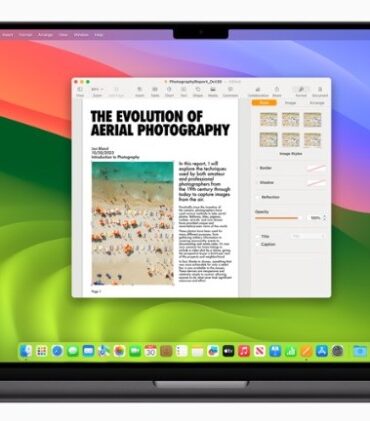The image size is (370, 421).
Task: Switch to the Arrange inspector tab
Action: point(317,103)
